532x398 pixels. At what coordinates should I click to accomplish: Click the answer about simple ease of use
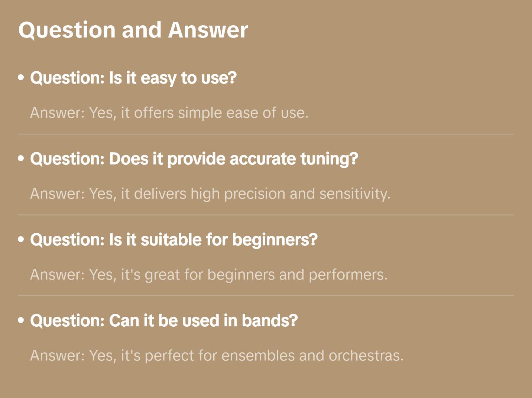click(x=169, y=113)
